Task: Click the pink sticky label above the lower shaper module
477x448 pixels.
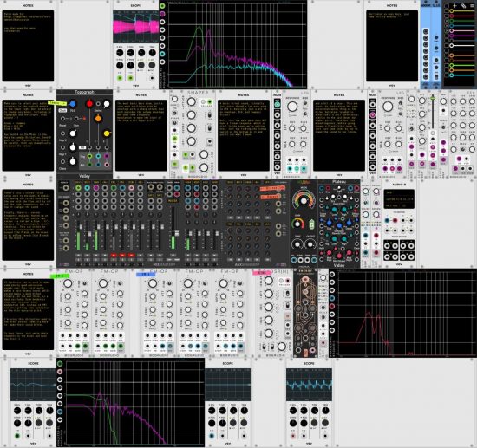Action: [x=261, y=273]
